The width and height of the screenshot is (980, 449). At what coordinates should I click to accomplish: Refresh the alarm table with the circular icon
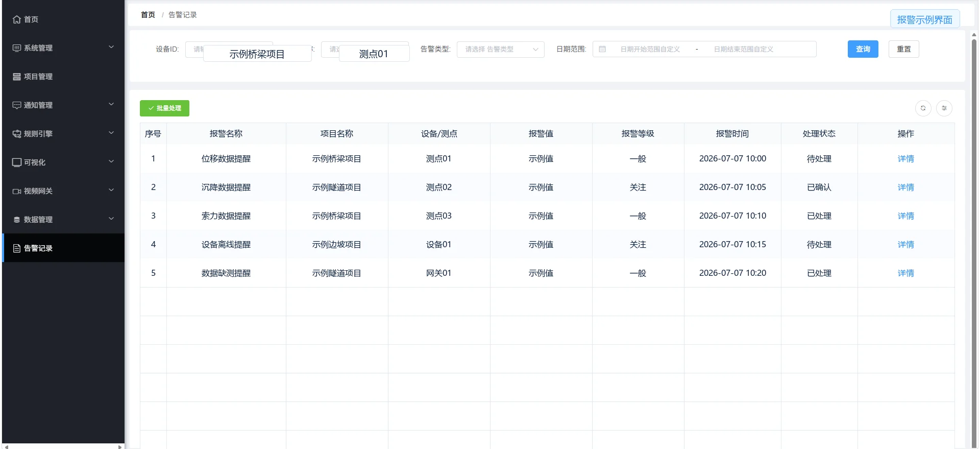click(x=923, y=108)
